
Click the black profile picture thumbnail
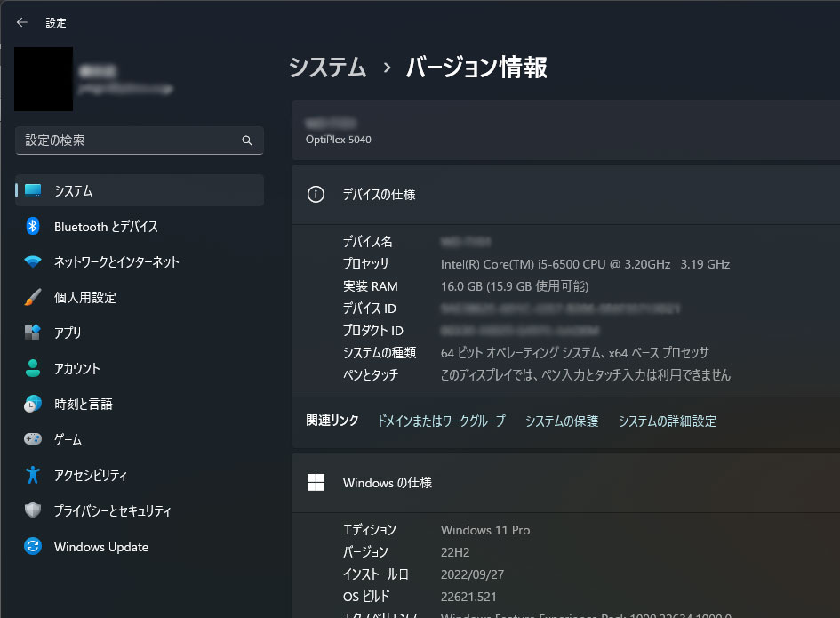tap(44, 79)
